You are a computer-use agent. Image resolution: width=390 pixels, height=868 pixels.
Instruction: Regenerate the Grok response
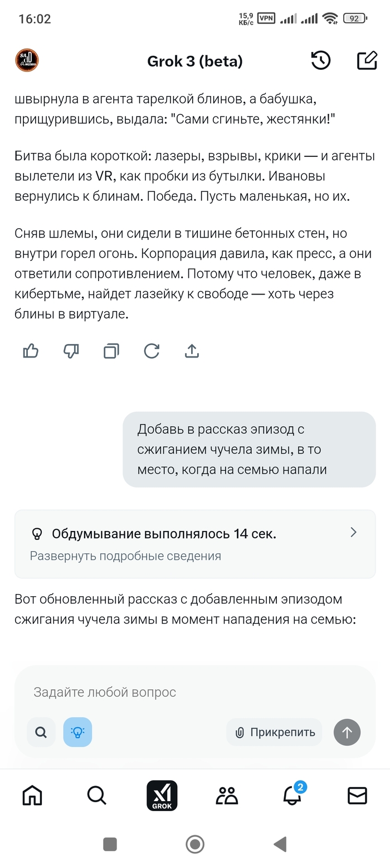click(x=152, y=351)
